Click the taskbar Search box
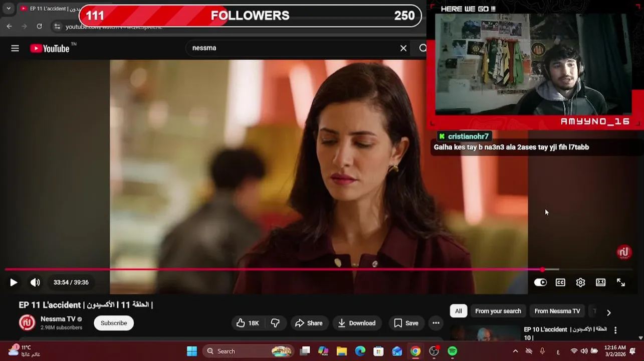The image size is (644, 361). point(249,351)
